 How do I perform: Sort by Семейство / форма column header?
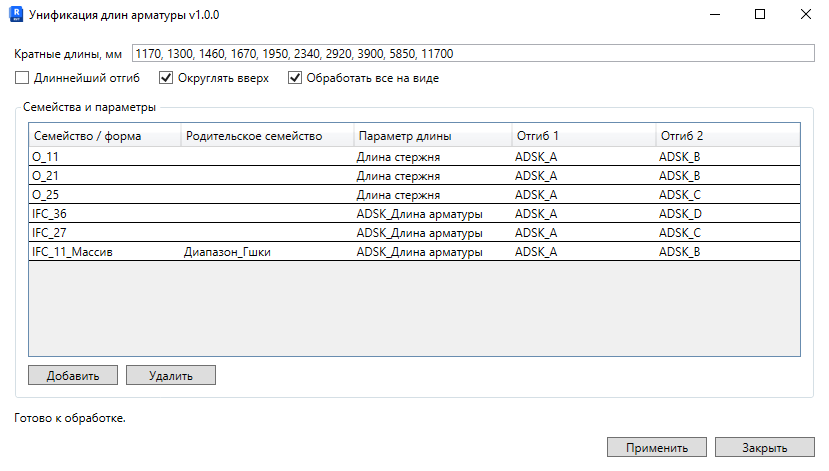click(x=105, y=136)
